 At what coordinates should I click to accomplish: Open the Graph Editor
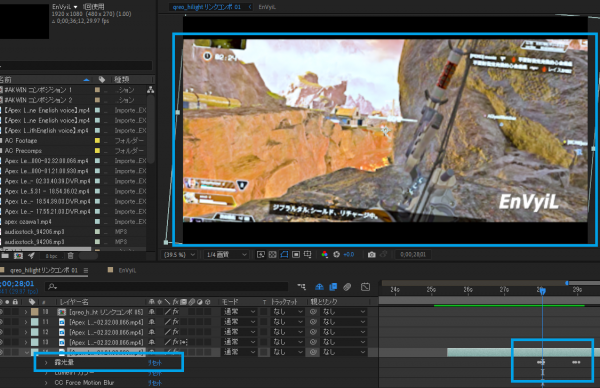point(365,287)
